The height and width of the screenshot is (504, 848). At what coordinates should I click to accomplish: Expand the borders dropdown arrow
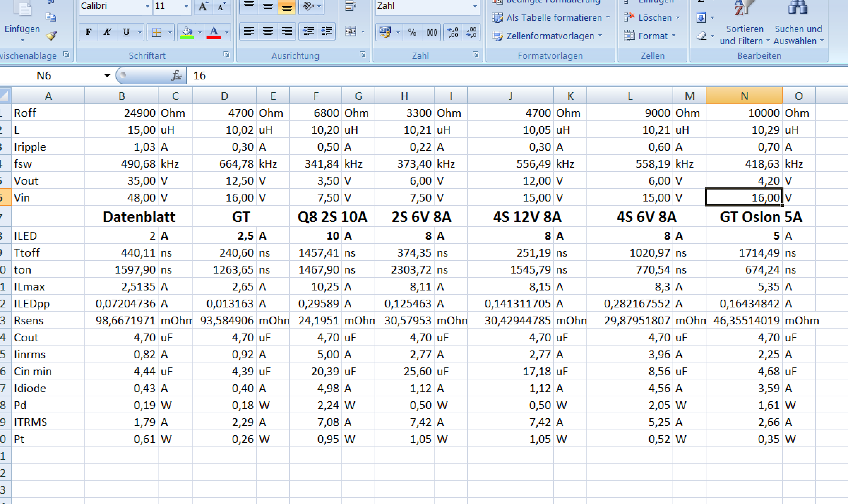pyautogui.click(x=170, y=32)
